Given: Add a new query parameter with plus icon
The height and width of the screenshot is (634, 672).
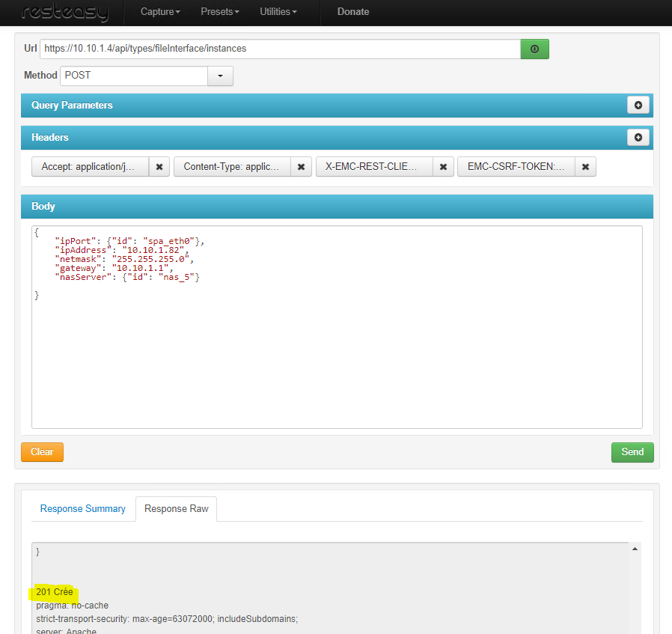Looking at the screenshot, I should click(x=638, y=106).
